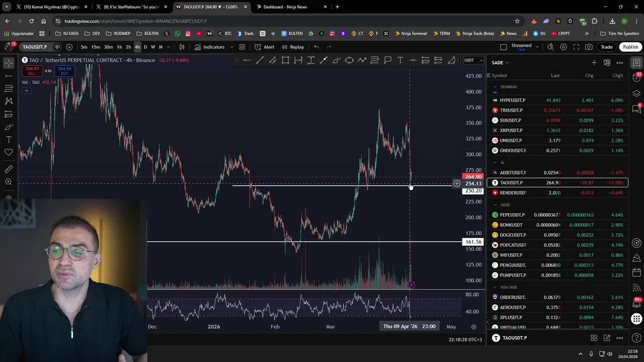
Task: Add compare symbol with plus circle icon
Action: tap(69, 47)
